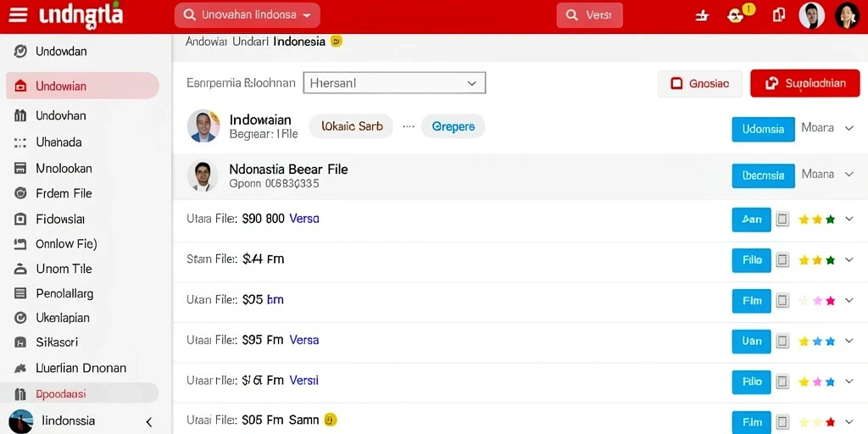This screenshot has height=434, width=868.
Task: Click the Versi search field in header
Action: pos(590,15)
